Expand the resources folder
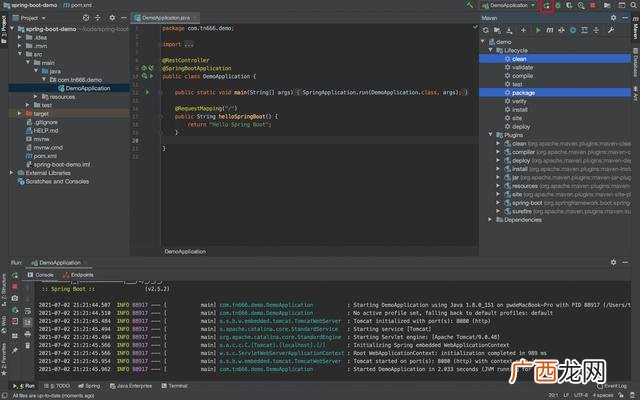This screenshot has width=640, height=400. (x=36, y=97)
